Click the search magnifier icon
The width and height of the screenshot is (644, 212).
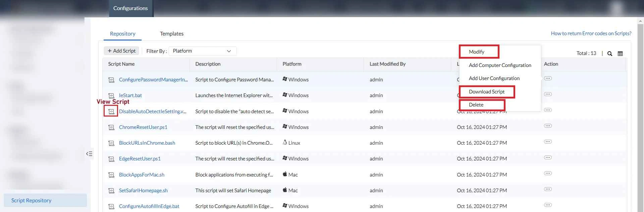(x=610, y=54)
